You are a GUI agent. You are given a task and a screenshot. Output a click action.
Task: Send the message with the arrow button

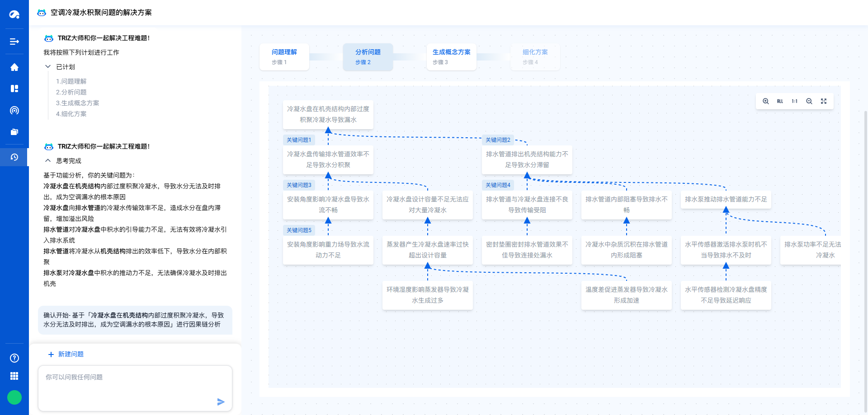pyautogui.click(x=221, y=402)
